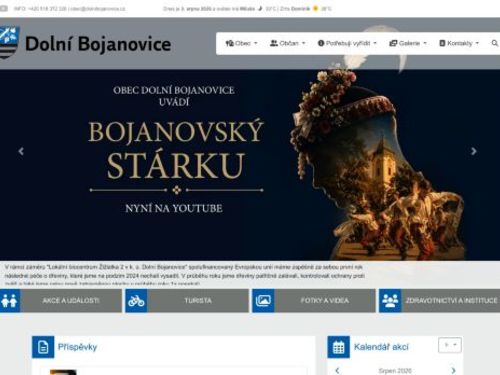Open the Obec dropdown menu

pyautogui.click(x=242, y=43)
